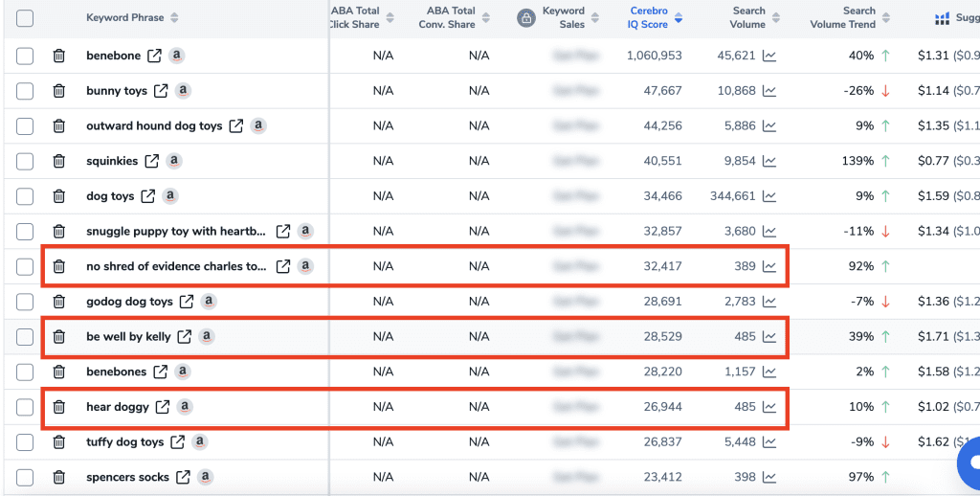Viewport: 980px width, 496px height.
Task: Sort by ABA Total Conv. Share
Action: [485, 17]
